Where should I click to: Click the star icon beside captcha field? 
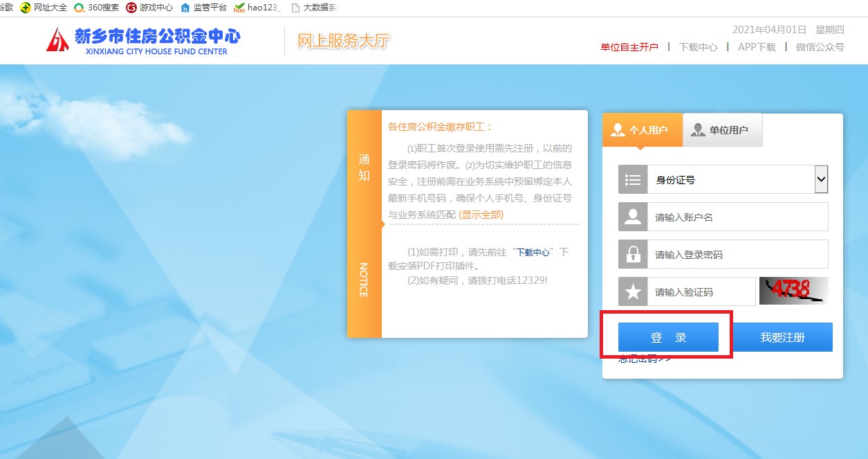[633, 291]
